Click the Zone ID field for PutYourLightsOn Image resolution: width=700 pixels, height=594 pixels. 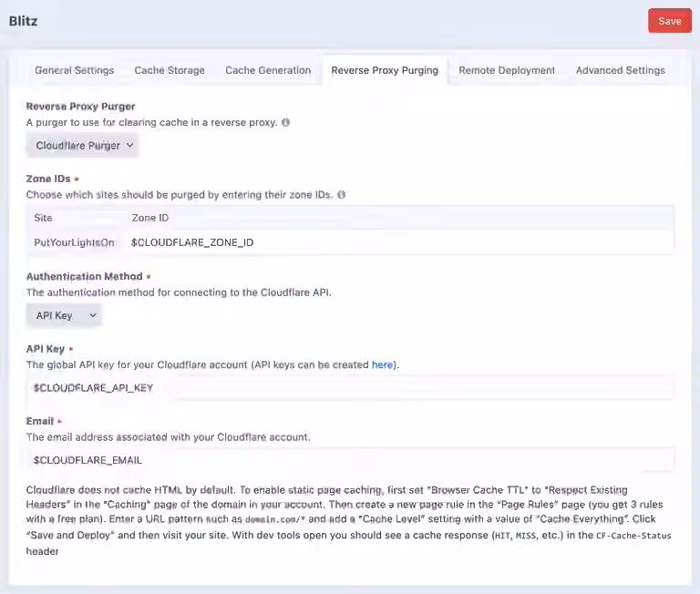[x=400, y=242]
